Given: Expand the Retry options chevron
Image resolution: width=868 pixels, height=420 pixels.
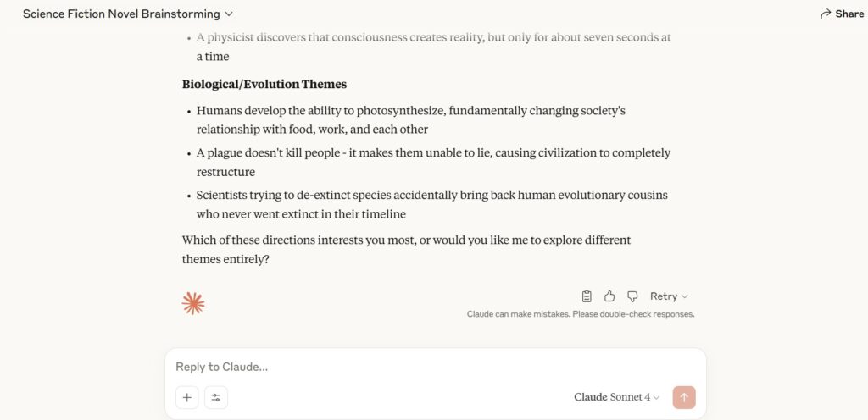Looking at the screenshot, I should (685, 296).
